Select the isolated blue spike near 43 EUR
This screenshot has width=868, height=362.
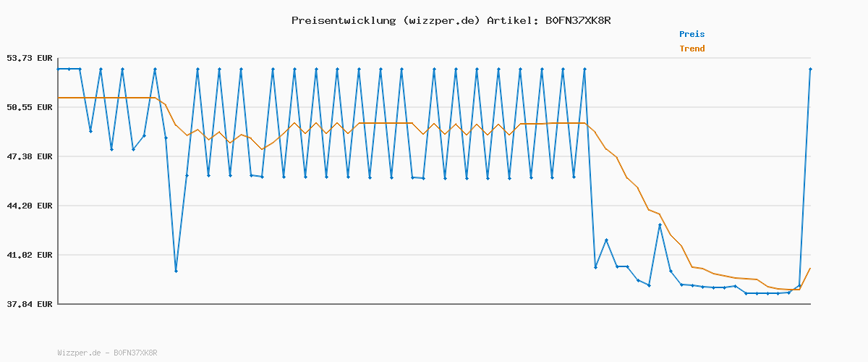point(660,224)
